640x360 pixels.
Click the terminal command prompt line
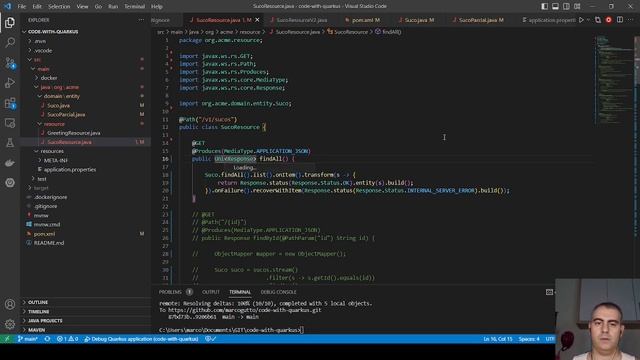click(231, 330)
